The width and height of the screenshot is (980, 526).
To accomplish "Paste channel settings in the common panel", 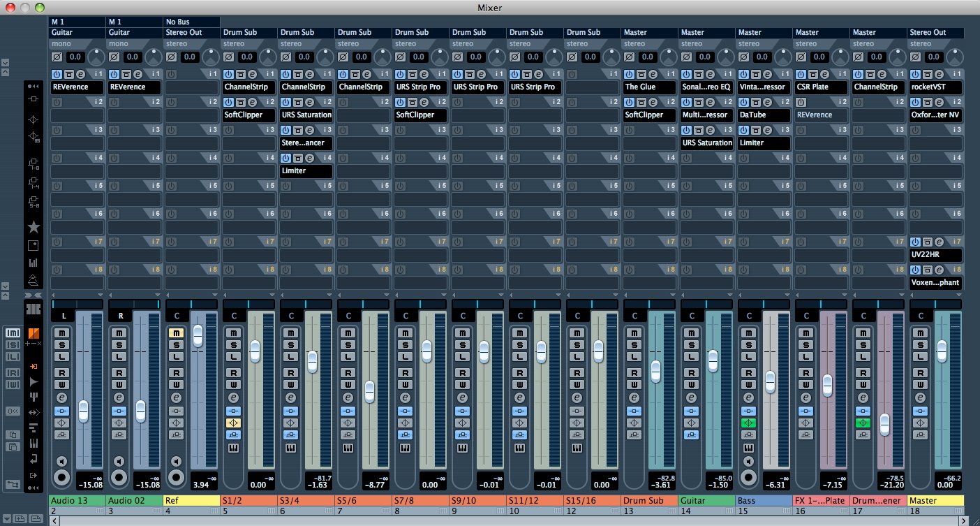I will pyautogui.click(x=13, y=446).
